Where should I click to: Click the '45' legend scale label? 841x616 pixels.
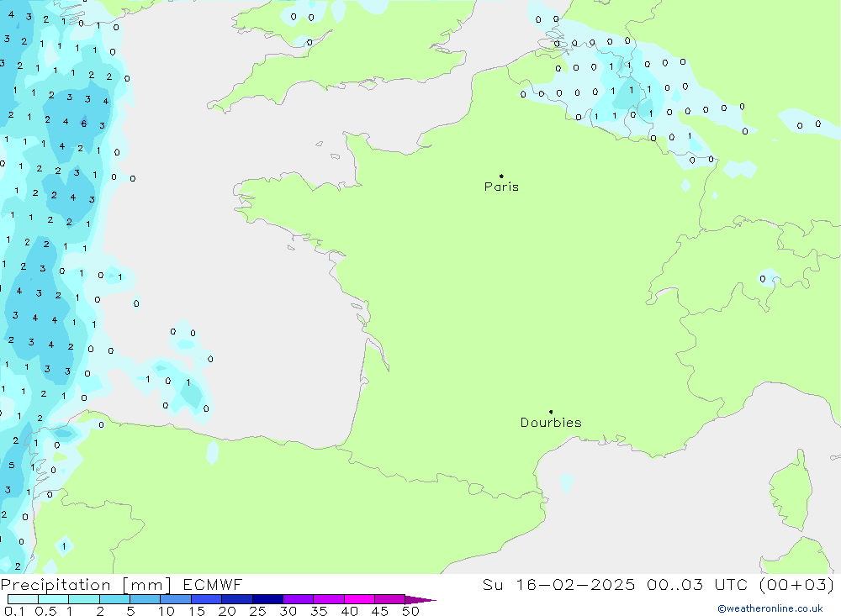[x=380, y=611]
